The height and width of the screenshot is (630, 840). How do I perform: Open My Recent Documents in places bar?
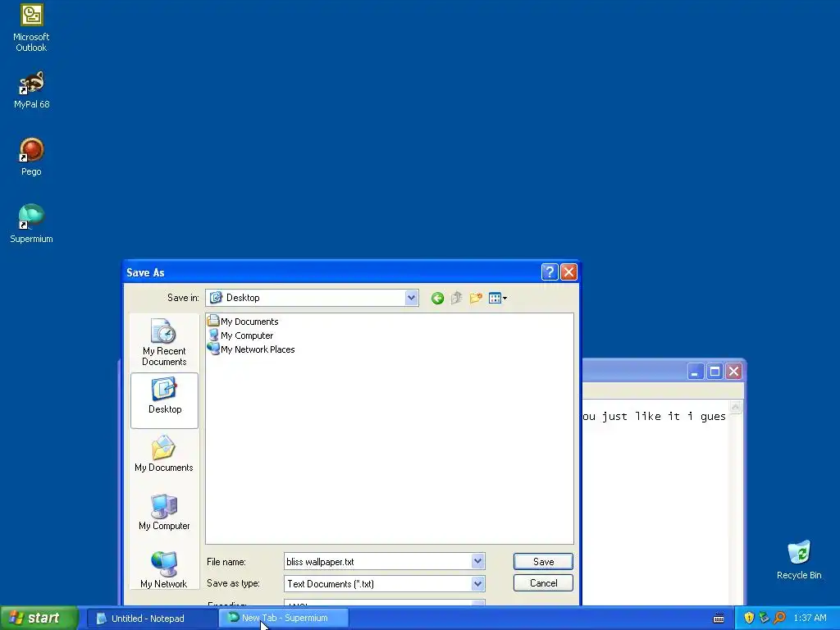pos(164,343)
